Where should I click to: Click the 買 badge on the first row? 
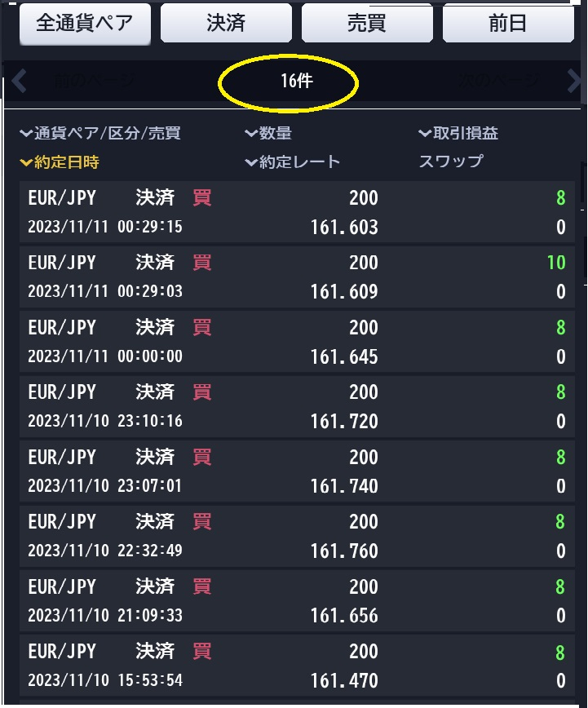(201, 197)
